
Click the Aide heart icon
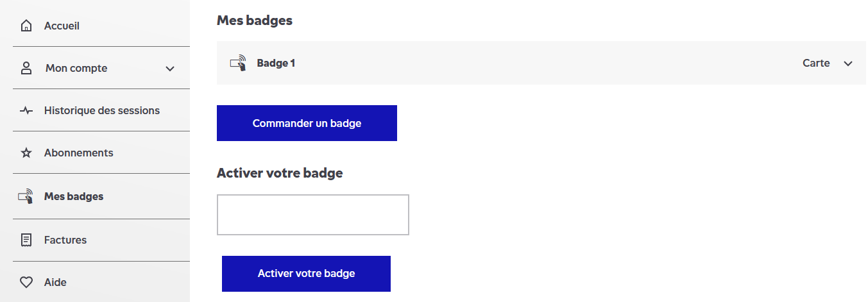click(x=26, y=282)
